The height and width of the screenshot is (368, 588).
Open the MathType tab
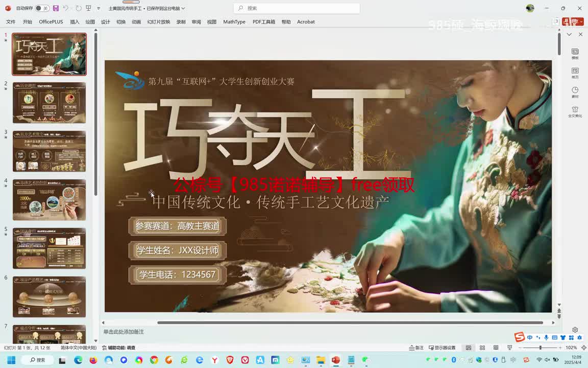click(234, 22)
